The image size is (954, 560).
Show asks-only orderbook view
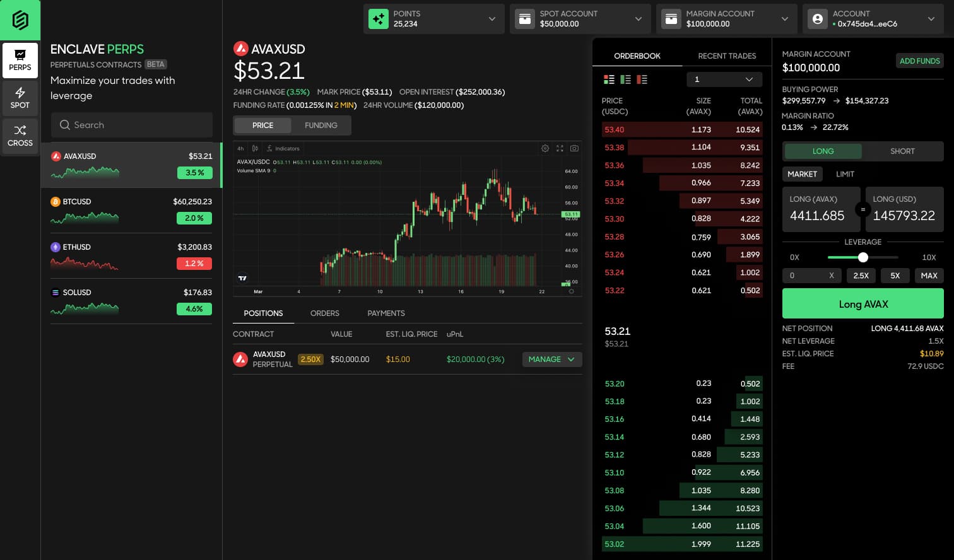[x=642, y=79]
